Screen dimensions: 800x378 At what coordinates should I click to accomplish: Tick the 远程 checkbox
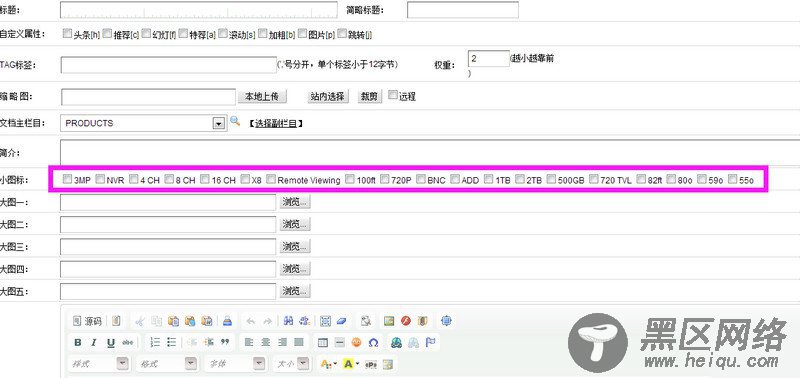[x=393, y=95]
